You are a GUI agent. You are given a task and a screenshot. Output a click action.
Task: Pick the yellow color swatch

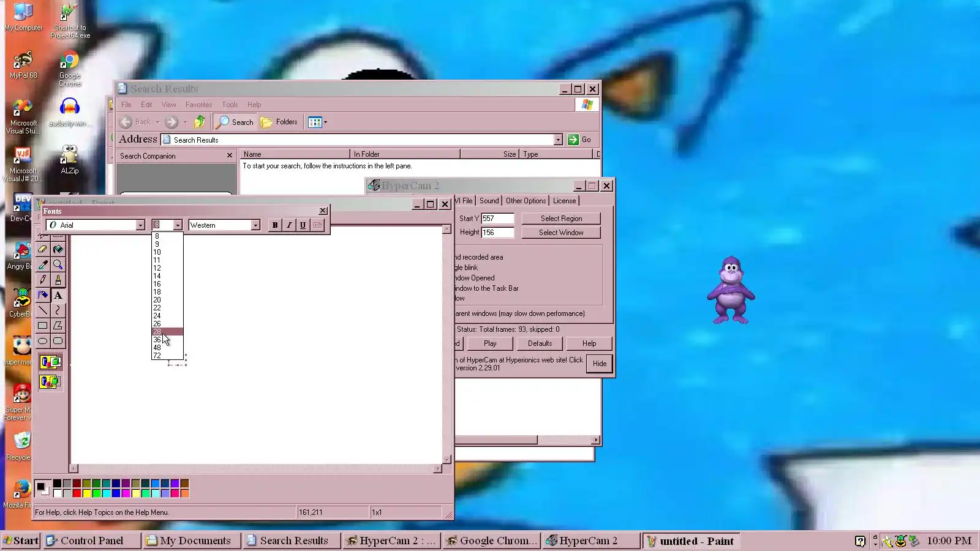[x=87, y=493]
